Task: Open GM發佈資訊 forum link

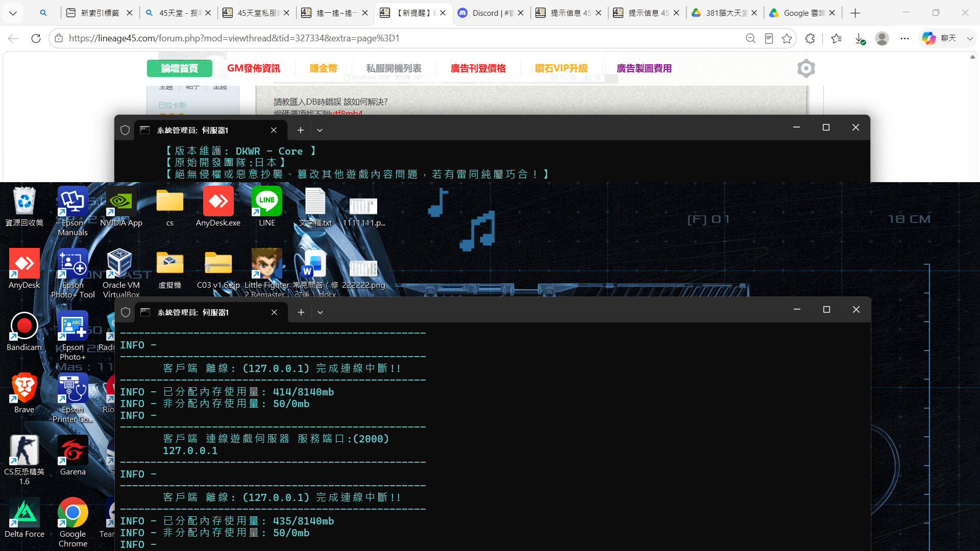Action: 254,68
